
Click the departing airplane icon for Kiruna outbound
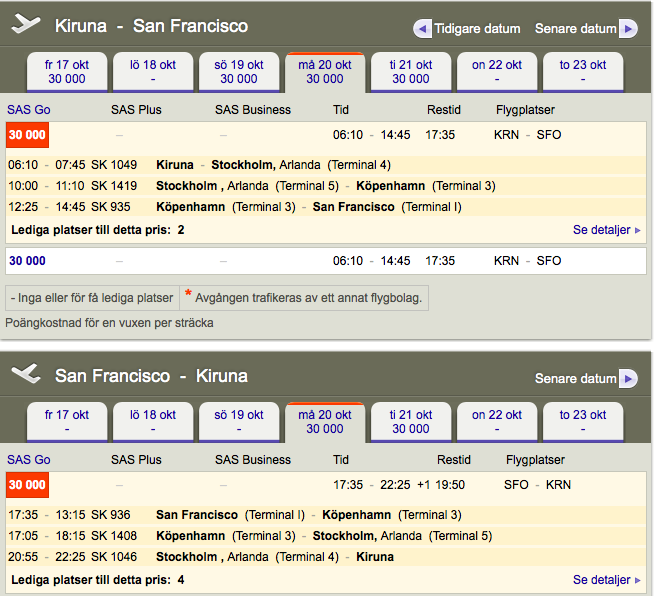pyautogui.click(x=26, y=25)
